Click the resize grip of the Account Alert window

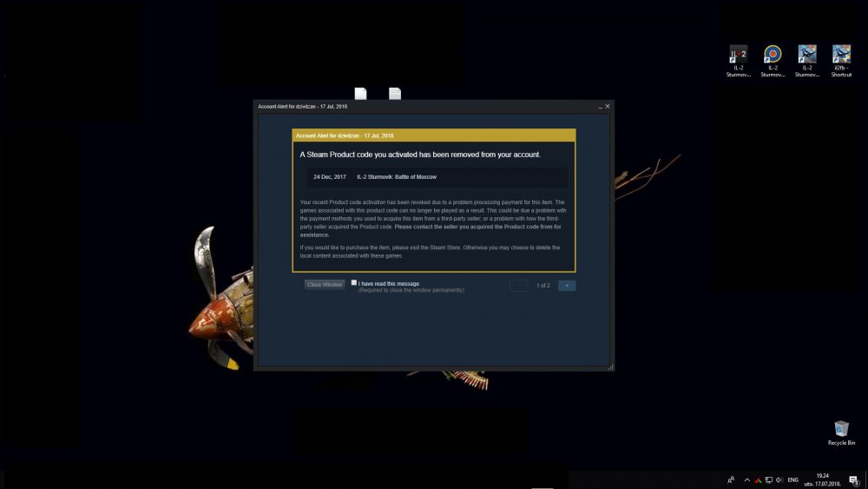(610, 367)
